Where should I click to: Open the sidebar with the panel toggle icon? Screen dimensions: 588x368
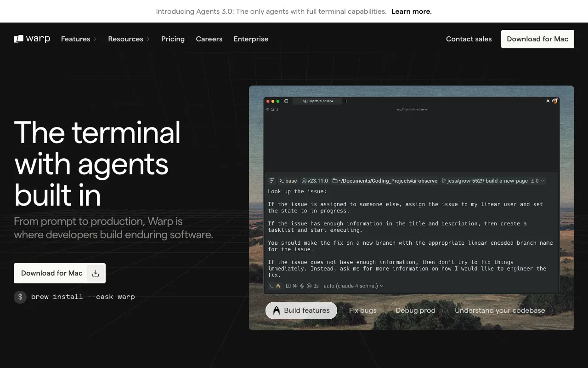[x=286, y=101]
